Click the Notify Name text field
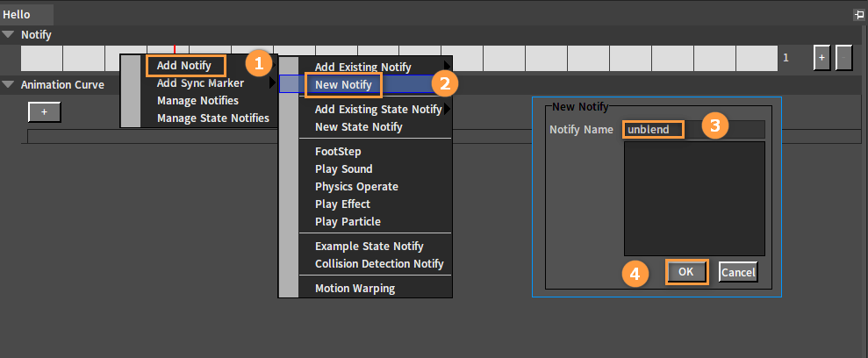Viewport: 868px width, 358px height. click(693, 130)
